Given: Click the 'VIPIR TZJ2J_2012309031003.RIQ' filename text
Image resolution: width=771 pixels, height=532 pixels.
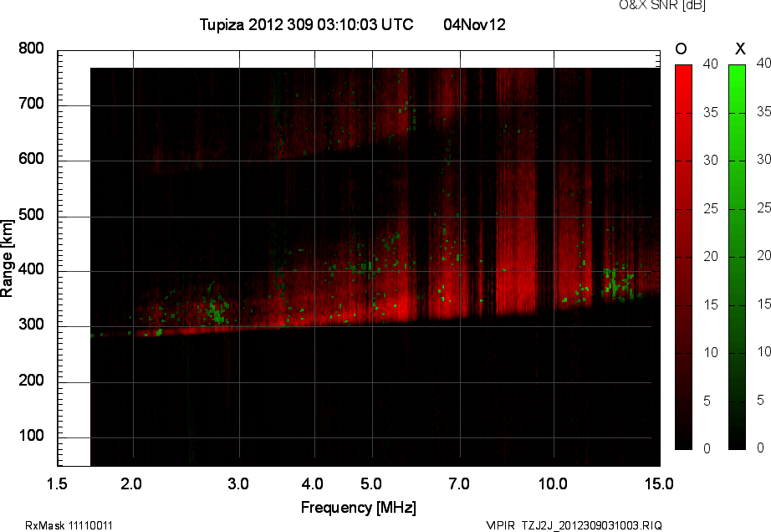Looking at the screenshot, I should click(x=574, y=525).
